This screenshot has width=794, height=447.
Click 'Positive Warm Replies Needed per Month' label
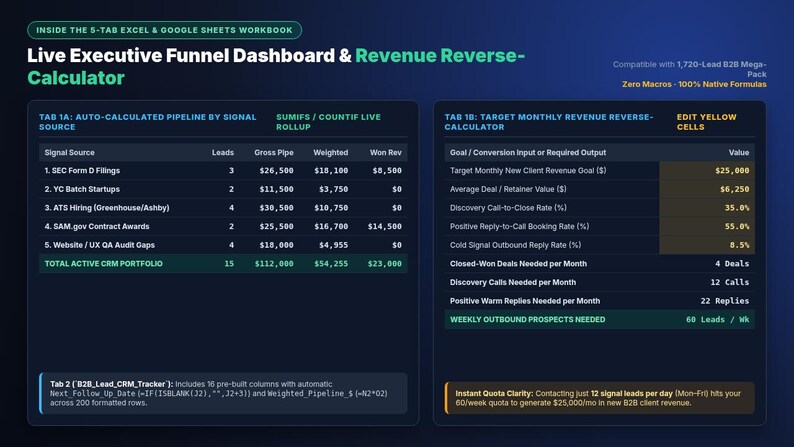coord(525,301)
